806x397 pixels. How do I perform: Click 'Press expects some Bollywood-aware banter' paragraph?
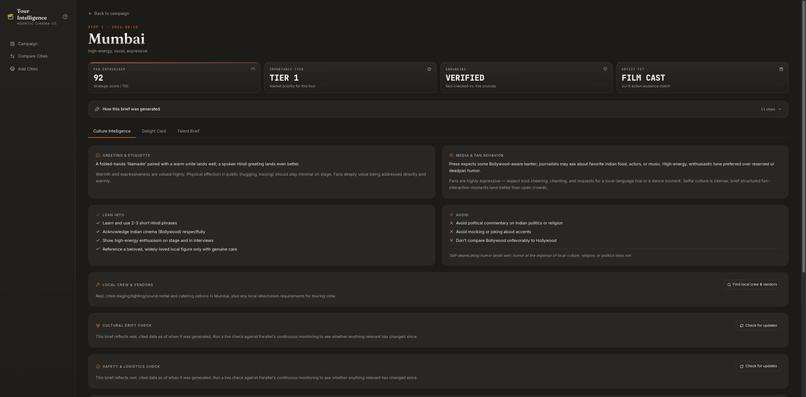point(612,167)
